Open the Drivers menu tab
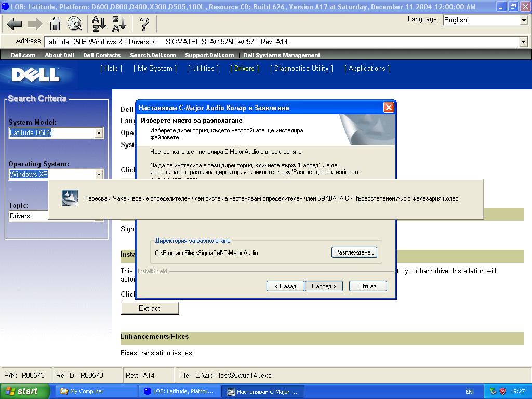Image resolution: width=532 pixels, height=399 pixels. (x=244, y=69)
